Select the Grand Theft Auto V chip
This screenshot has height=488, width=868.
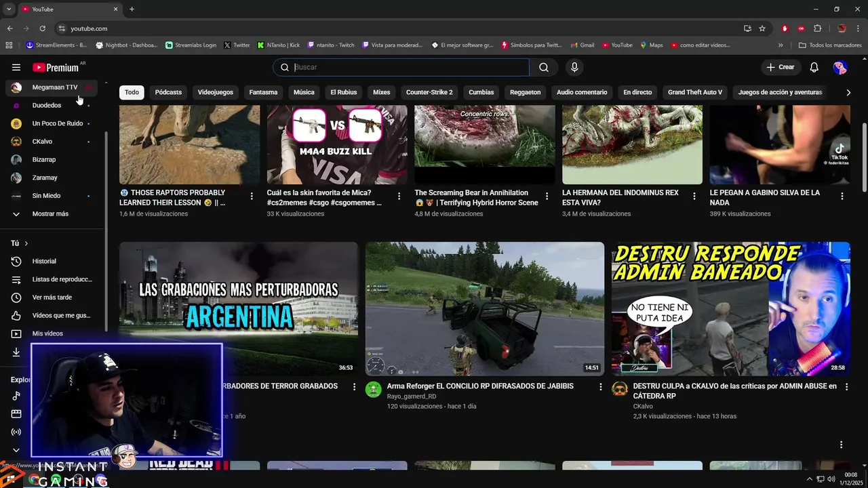click(x=695, y=92)
